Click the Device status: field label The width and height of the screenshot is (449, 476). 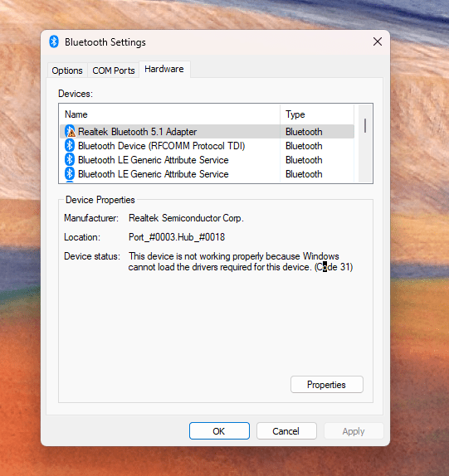(92, 256)
